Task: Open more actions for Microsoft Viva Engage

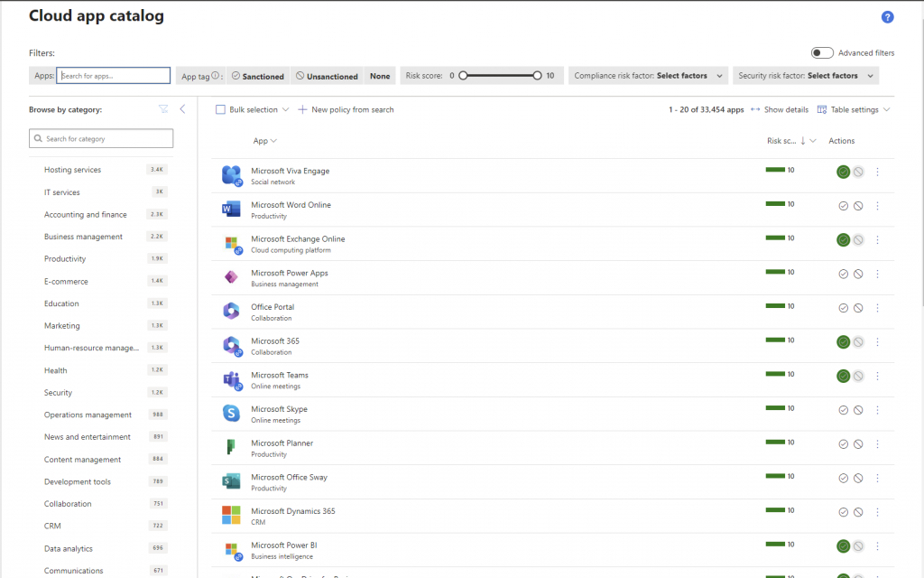Action: (x=877, y=172)
